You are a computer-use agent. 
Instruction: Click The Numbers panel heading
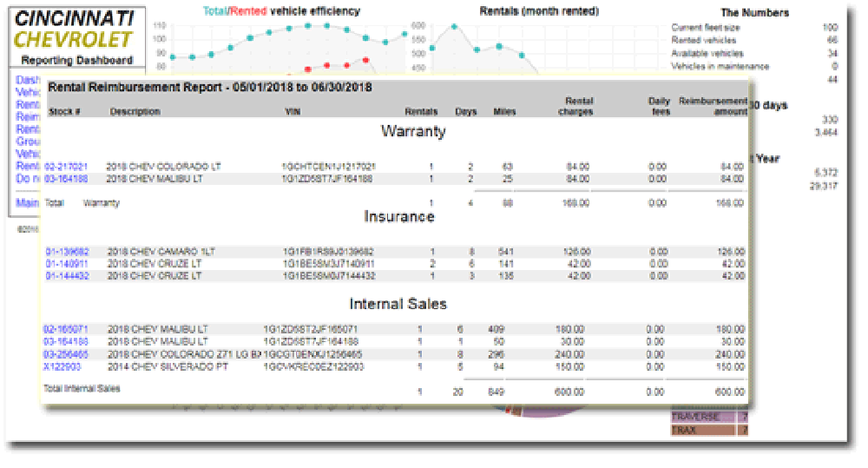tap(754, 13)
